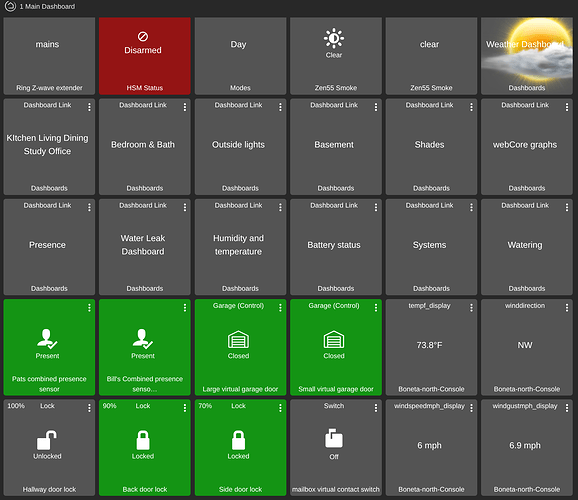
Task: Click the unlocked padlock icon for Hallway door lock
Action: pos(46,440)
